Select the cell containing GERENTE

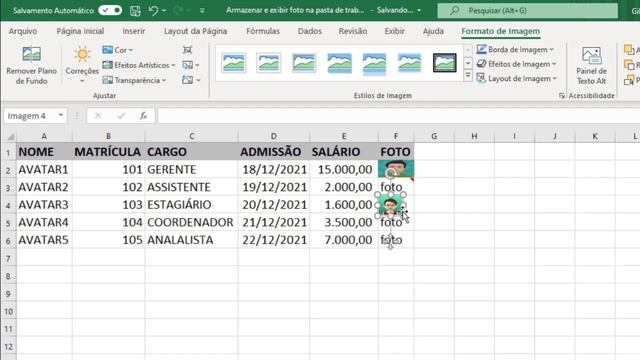coord(191,169)
